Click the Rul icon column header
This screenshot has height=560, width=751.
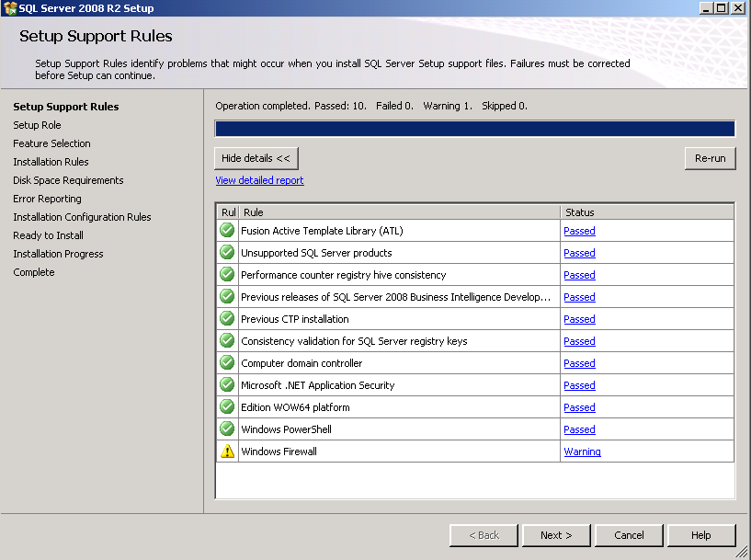228,212
